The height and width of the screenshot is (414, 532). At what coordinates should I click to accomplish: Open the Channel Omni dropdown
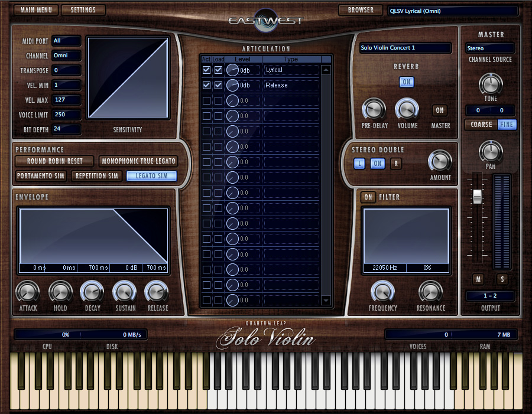click(x=66, y=56)
